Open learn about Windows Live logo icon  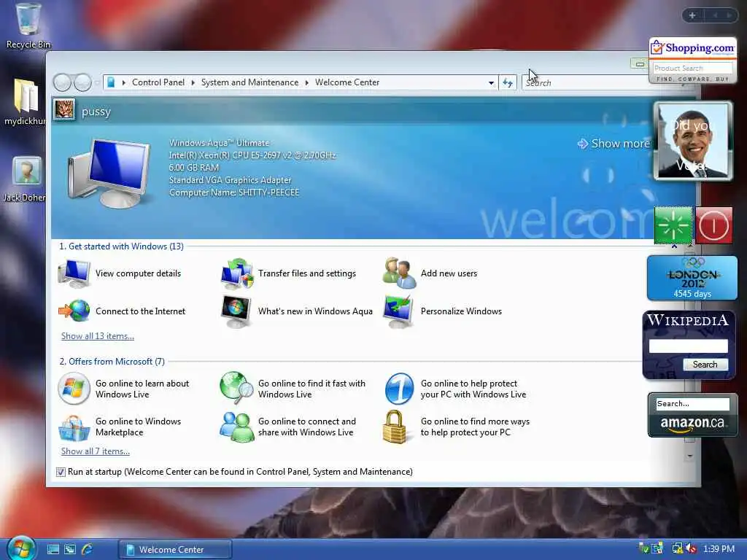(x=74, y=389)
